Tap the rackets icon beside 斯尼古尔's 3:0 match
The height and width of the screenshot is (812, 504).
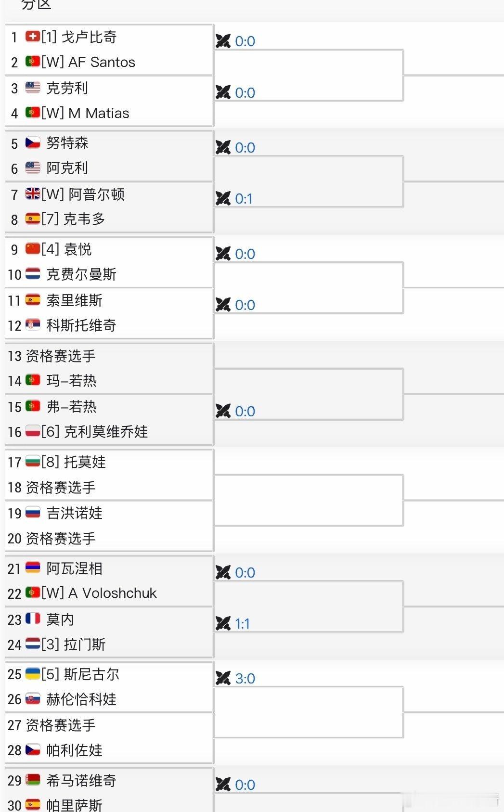tap(223, 678)
